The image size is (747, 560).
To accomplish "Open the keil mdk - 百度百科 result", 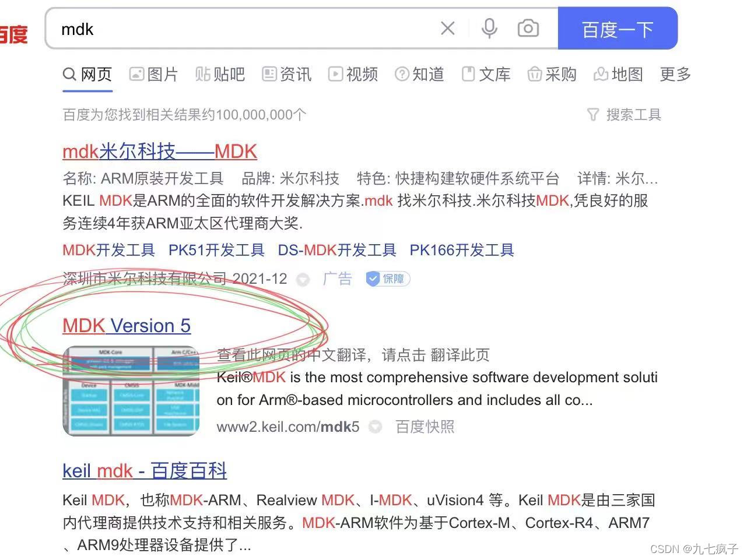I will pos(145,470).
